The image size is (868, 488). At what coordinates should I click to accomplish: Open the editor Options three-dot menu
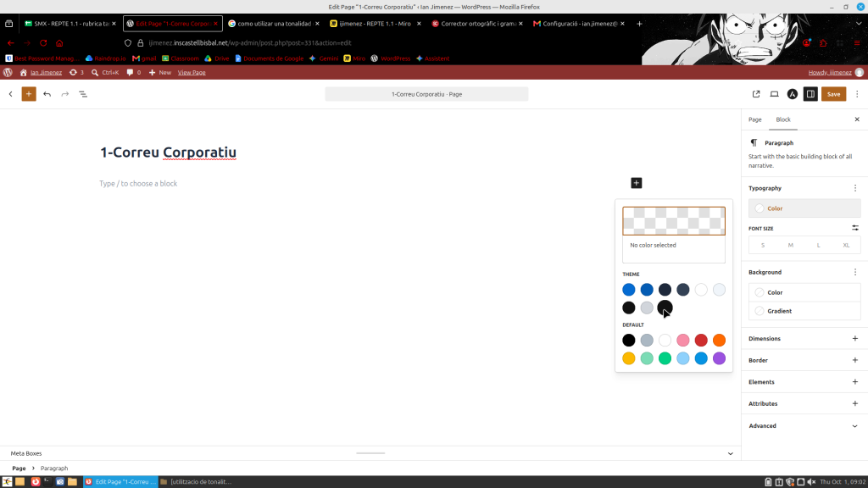point(857,94)
